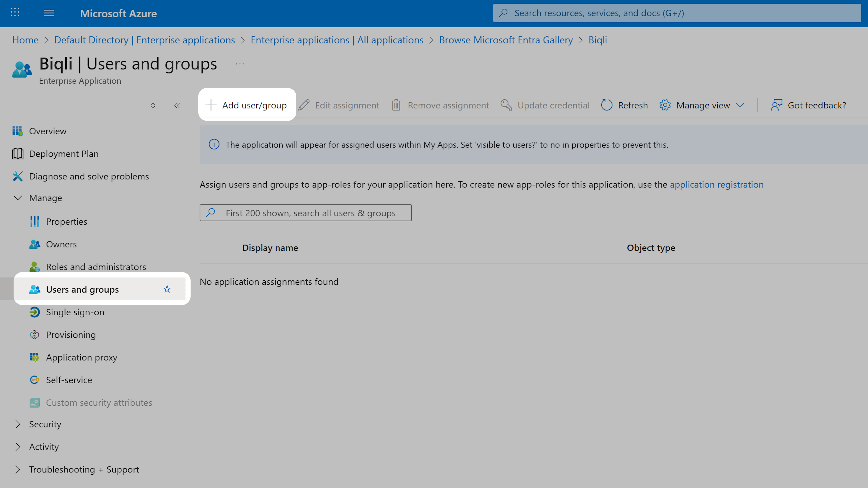
Task: Click the Self-service icon
Action: (34, 380)
